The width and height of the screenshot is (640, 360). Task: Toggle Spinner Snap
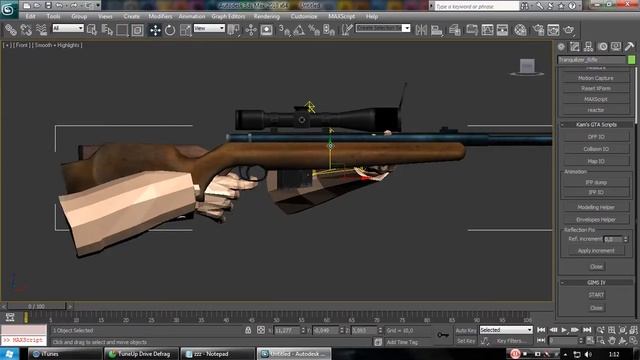tap(329, 30)
